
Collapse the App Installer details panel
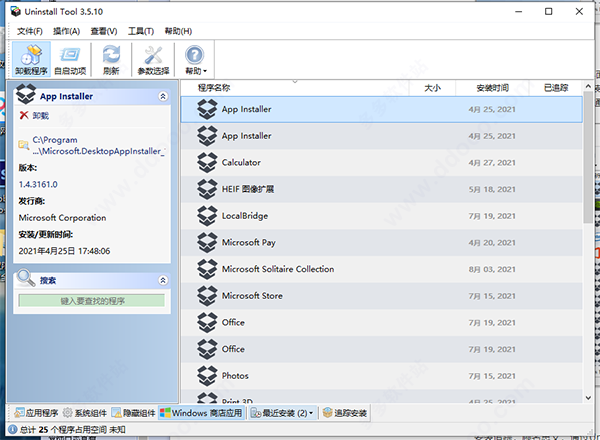(x=163, y=96)
